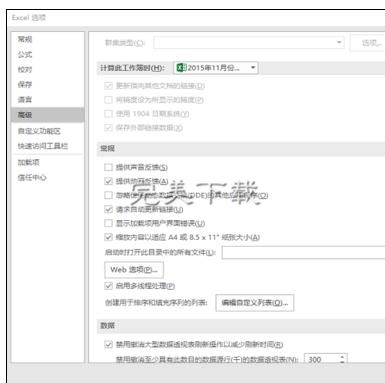
Task: Select the 高级 category
Action: coord(47,115)
